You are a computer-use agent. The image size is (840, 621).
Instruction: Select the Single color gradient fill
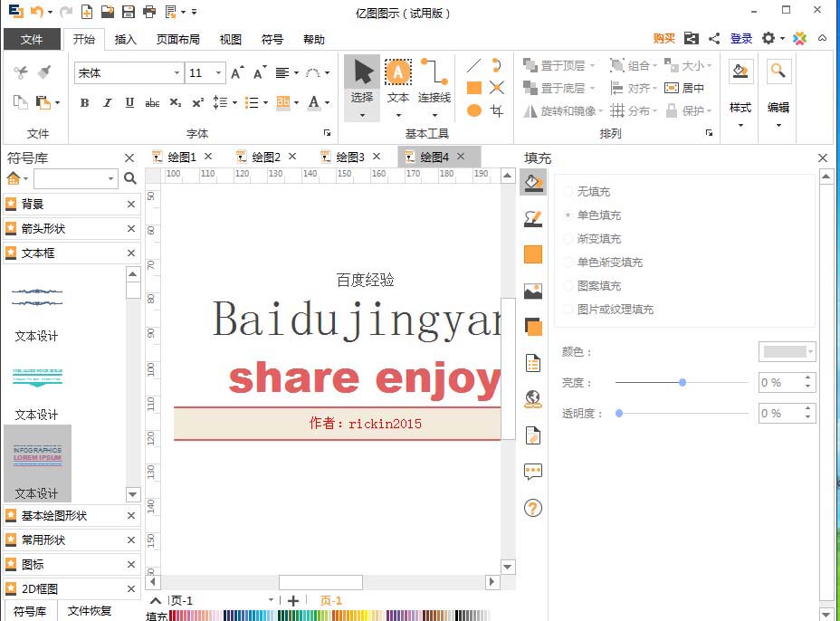(604, 262)
